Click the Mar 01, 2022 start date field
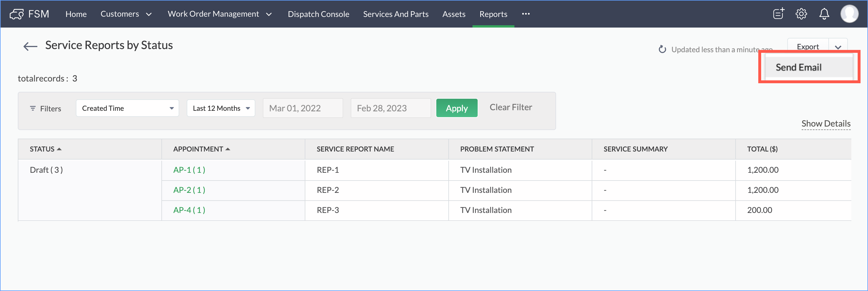 [302, 108]
